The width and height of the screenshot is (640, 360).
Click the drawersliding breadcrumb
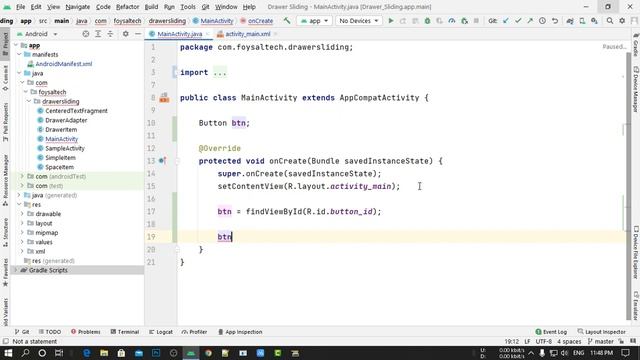(x=167, y=21)
